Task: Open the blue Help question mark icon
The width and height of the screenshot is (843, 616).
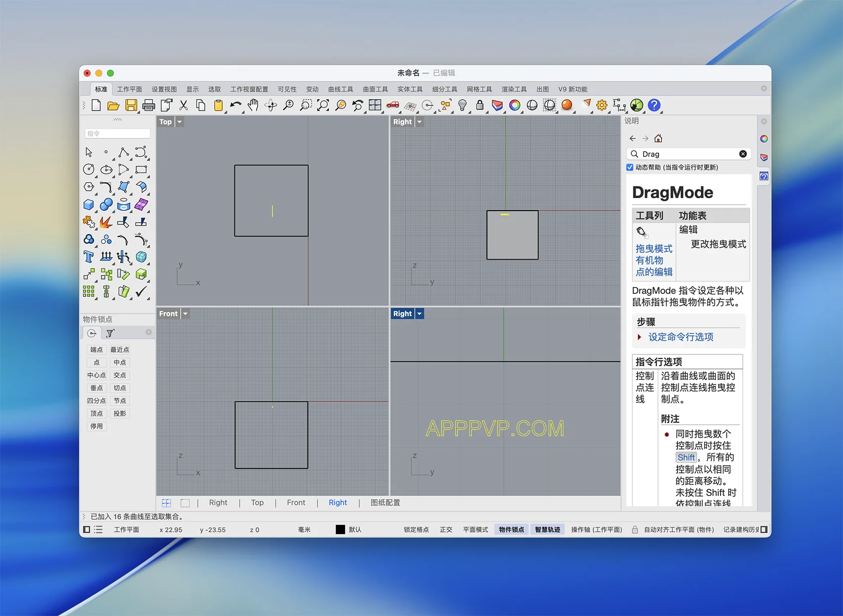Action: click(654, 105)
